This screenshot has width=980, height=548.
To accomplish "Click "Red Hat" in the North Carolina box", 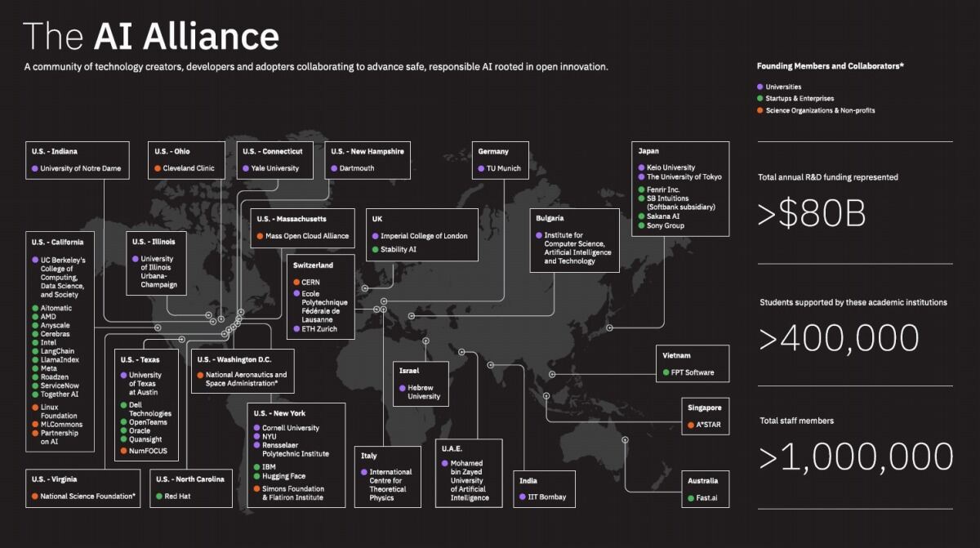I will (x=178, y=496).
